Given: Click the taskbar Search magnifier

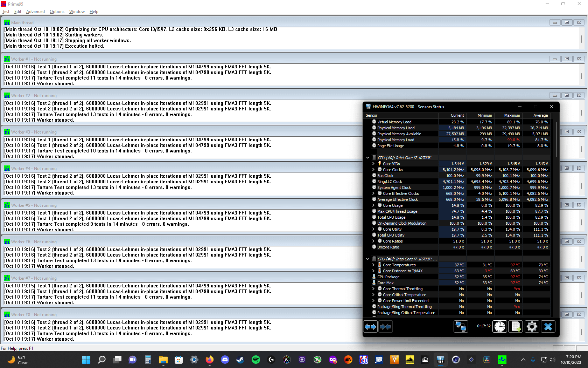Looking at the screenshot, I should coord(101,360).
